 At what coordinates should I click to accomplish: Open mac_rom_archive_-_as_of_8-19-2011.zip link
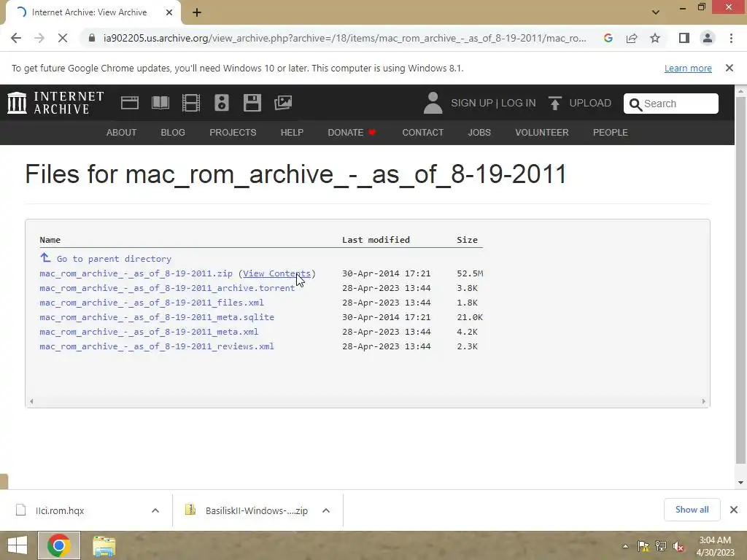[136, 273]
